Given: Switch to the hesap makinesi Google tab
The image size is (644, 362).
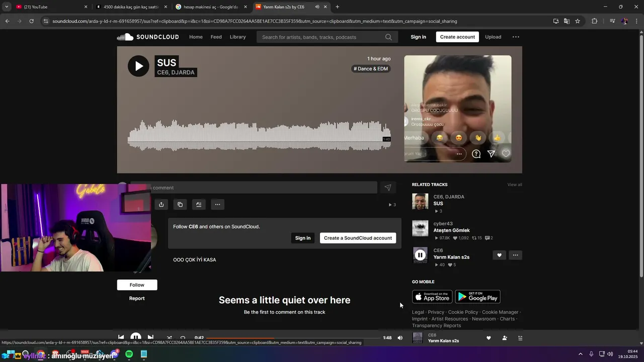Looking at the screenshot, I should (210, 7).
